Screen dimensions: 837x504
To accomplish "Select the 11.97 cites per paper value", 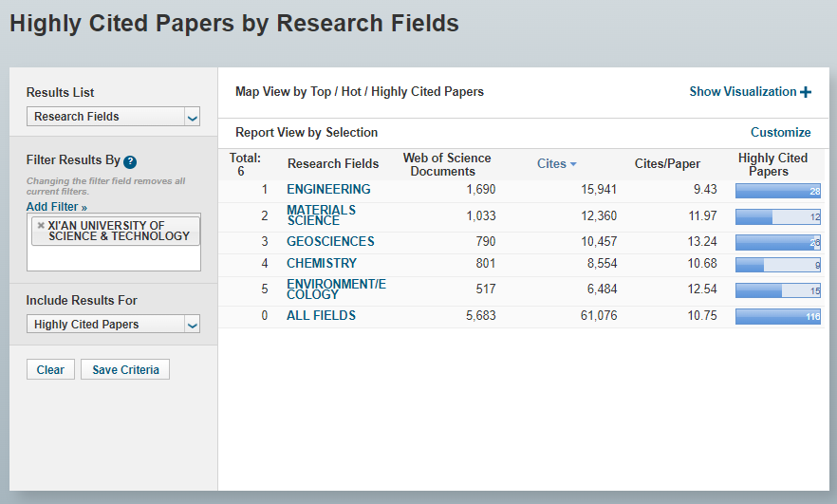I will point(702,215).
